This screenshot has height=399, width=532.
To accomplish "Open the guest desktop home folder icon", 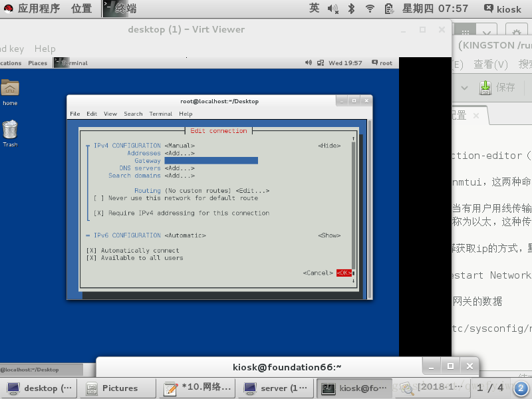I will pos(10,92).
